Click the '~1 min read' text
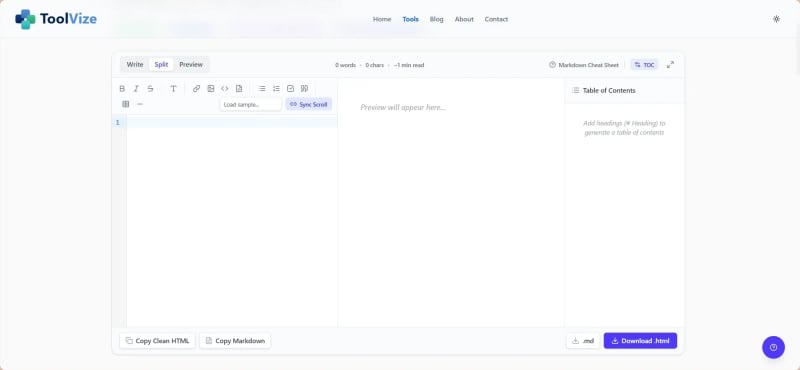 [x=409, y=65]
